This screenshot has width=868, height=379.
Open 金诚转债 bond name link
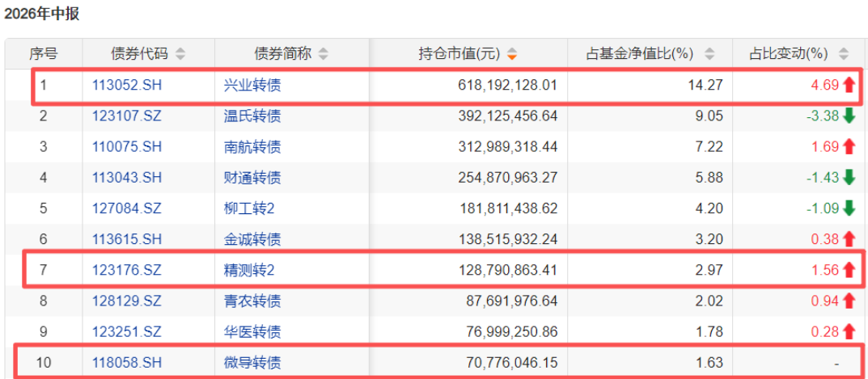pos(252,239)
